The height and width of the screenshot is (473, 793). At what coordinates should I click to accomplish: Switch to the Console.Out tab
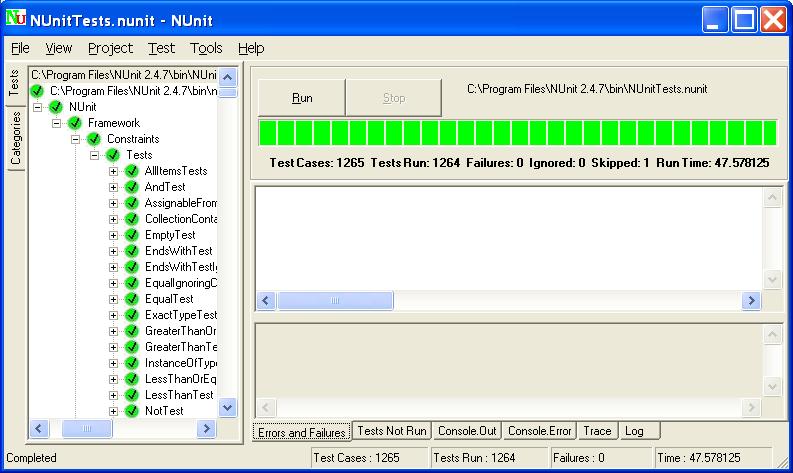tap(467, 431)
